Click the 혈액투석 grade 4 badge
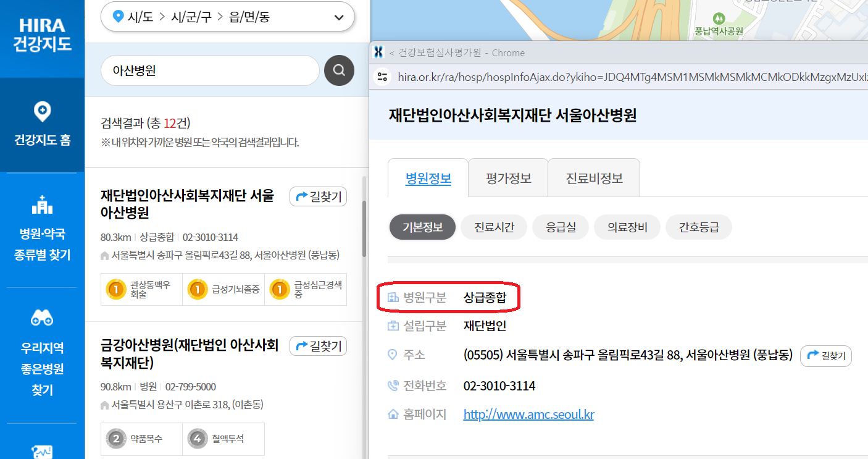 pos(223,439)
